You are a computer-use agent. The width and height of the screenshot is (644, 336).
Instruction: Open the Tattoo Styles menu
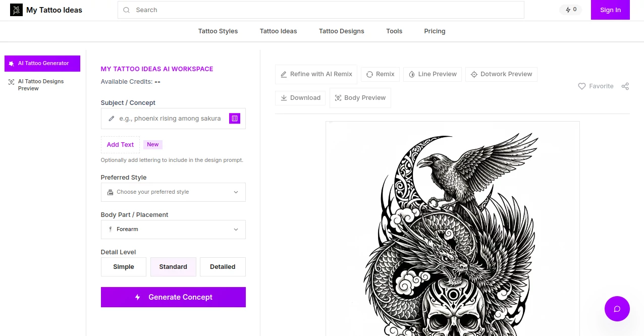[x=218, y=31]
